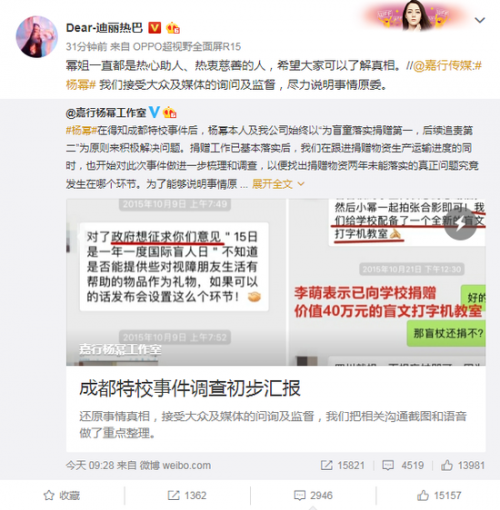Click the orange V verified badge

click(154, 28)
